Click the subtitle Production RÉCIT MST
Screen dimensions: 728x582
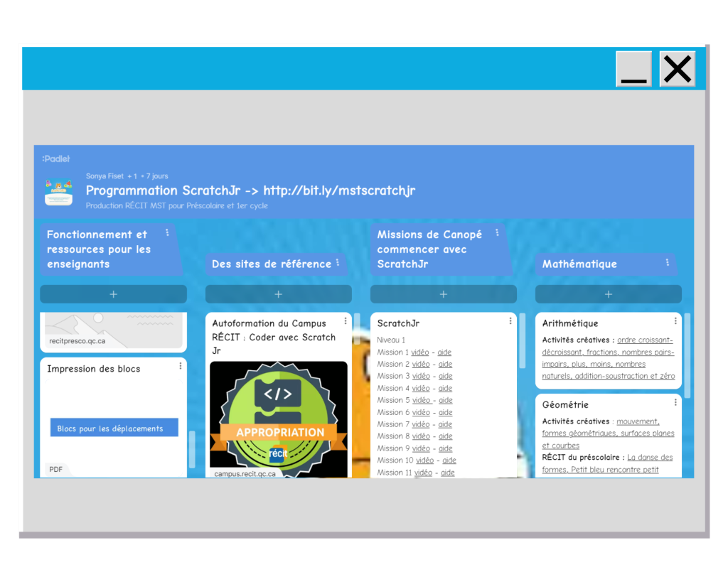pyautogui.click(x=177, y=205)
